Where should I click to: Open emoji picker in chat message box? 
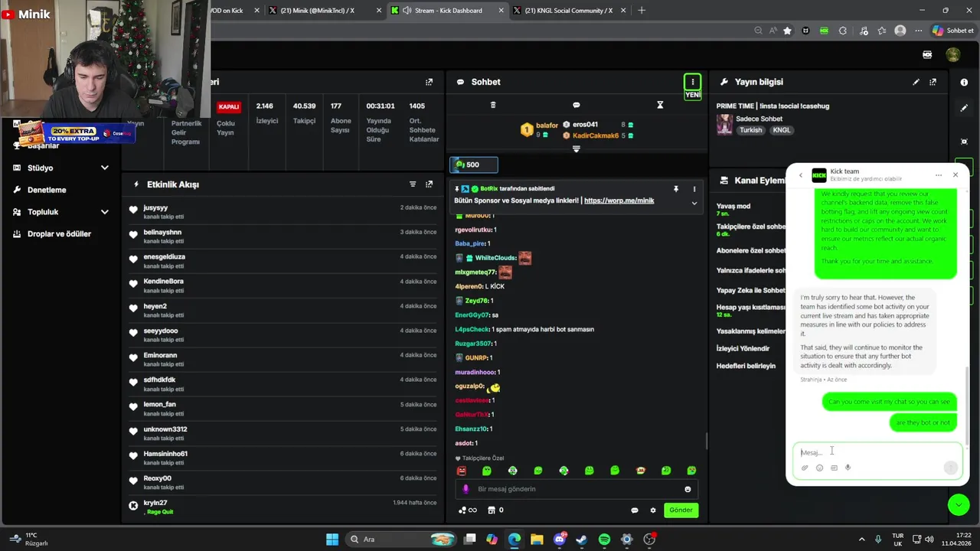(x=688, y=489)
